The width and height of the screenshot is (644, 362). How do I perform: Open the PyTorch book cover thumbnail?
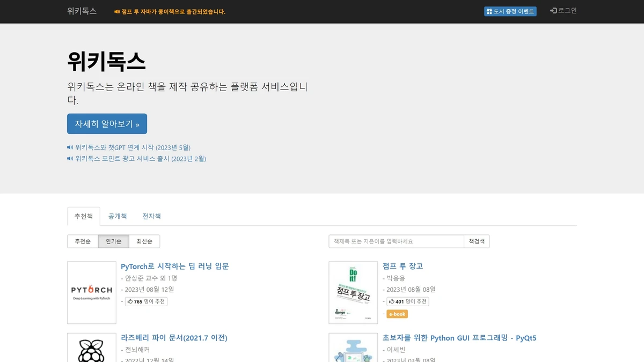pos(92,293)
